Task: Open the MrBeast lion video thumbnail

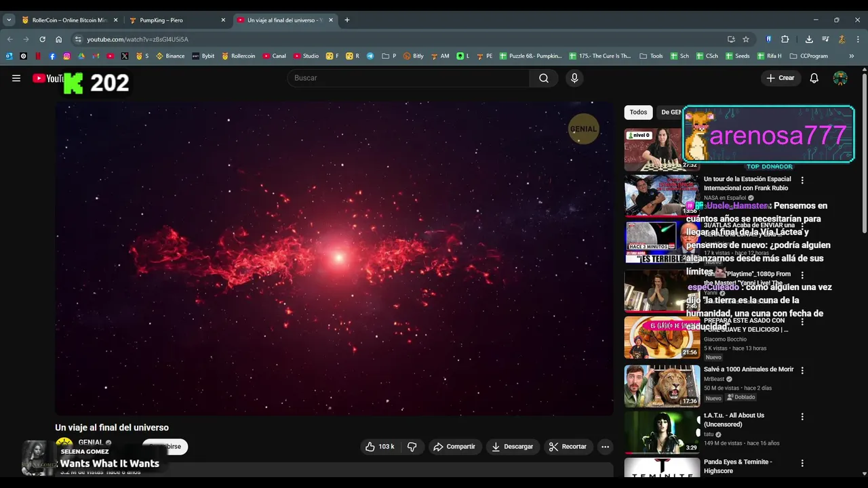Action: tap(662, 386)
